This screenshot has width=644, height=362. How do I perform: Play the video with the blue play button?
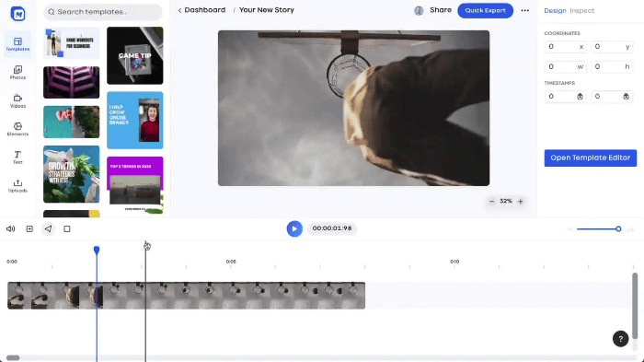[x=294, y=228]
